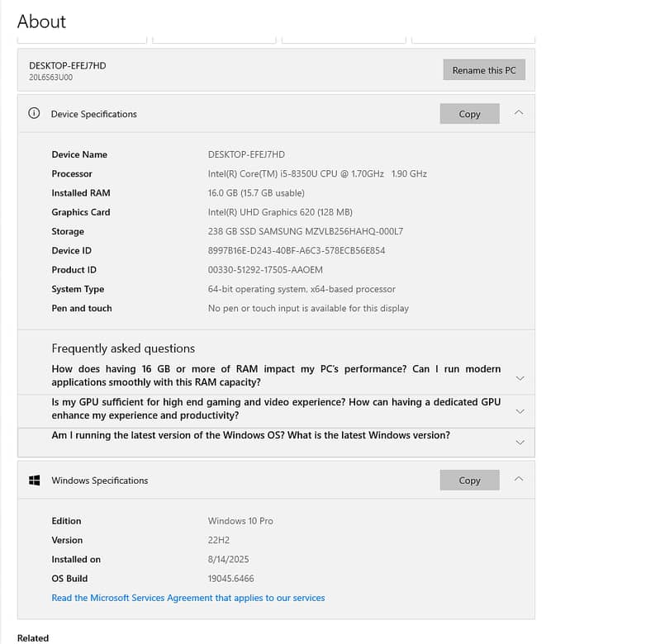The height and width of the screenshot is (644, 660).
Task: Copy the Windows Specifications
Action: pyautogui.click(x=469, y=481)
